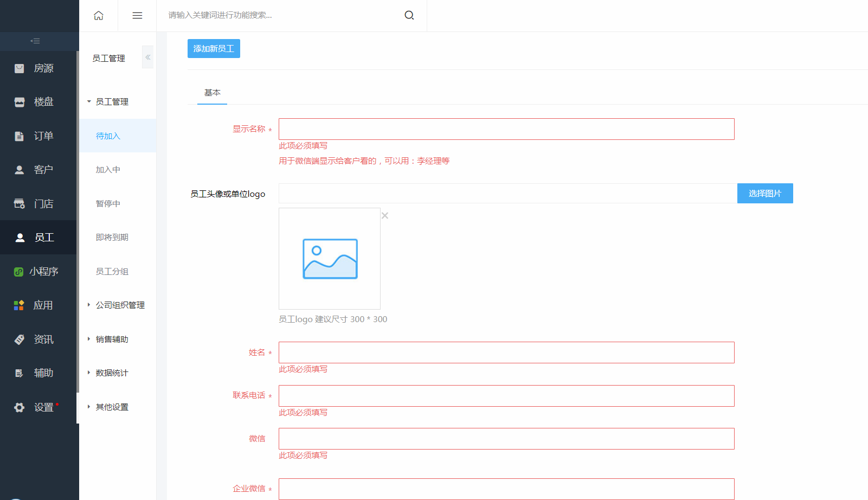Screen dimensions: 868x500
Task: Toggle the hamburger menu icon
Action: pos(137,16)
